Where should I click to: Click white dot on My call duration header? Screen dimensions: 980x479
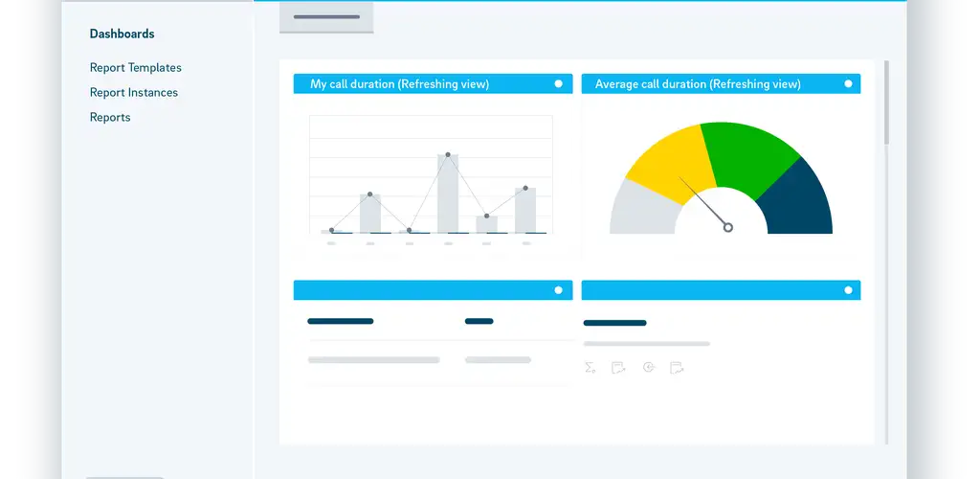[x=558, y=84]
